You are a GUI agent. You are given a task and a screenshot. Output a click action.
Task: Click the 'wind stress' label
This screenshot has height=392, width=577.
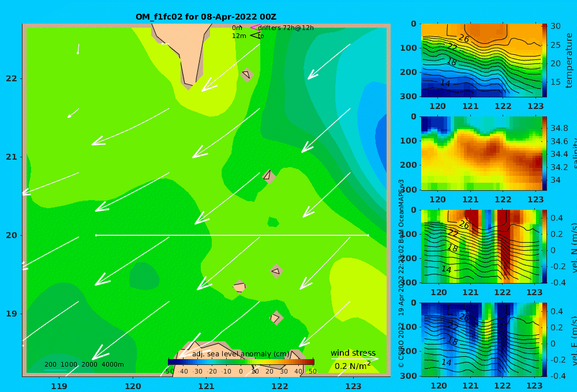click(x=353, y=353)
